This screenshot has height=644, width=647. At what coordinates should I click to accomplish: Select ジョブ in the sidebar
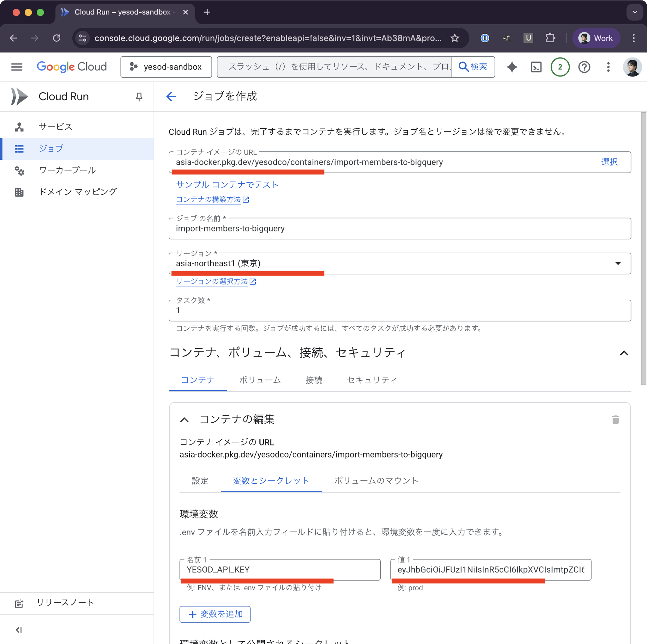click(77, 149)
